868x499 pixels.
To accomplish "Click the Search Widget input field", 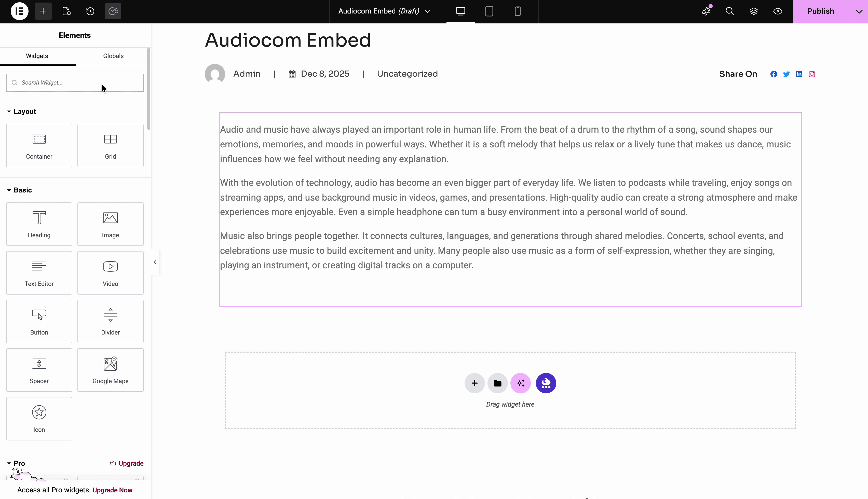I will click(74, 82).
